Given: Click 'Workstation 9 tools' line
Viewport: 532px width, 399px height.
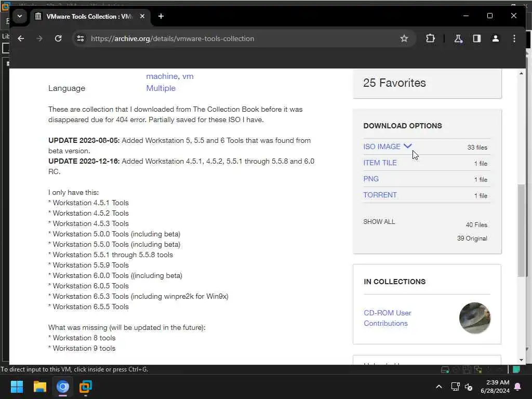Looking at the screenshot, I should (82, 349).
